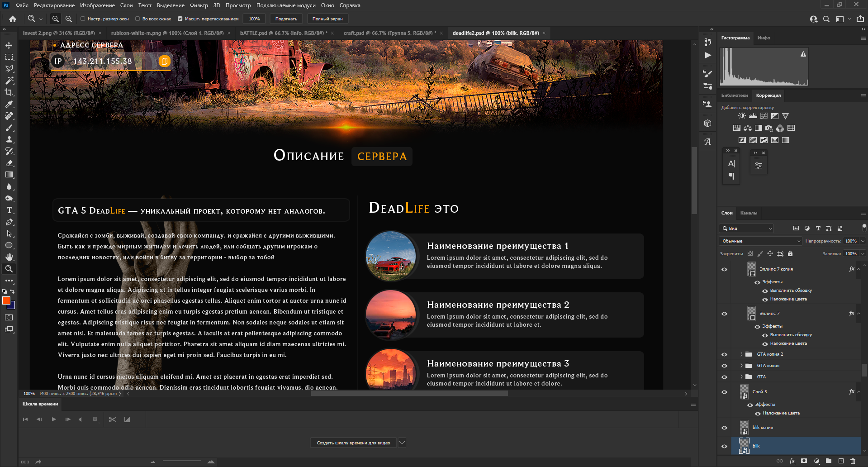Open the Изображение menu

click(x=97, y=5)
